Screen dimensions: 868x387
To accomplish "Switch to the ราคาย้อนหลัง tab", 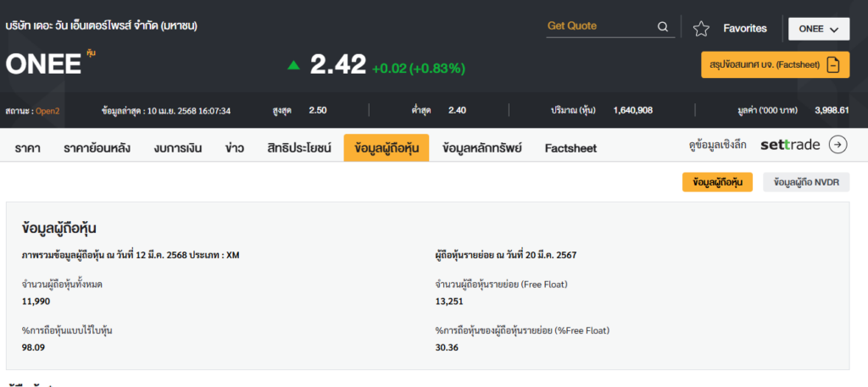I will (x=97, y=148).
